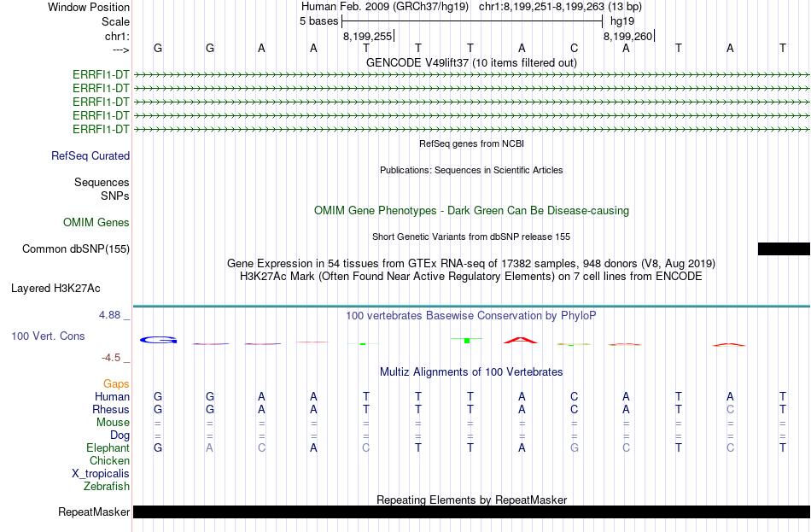The width and height of the screenshot is (811, 532).
Task: Click the OMIM Genes side label
Action: pos(96,223)
